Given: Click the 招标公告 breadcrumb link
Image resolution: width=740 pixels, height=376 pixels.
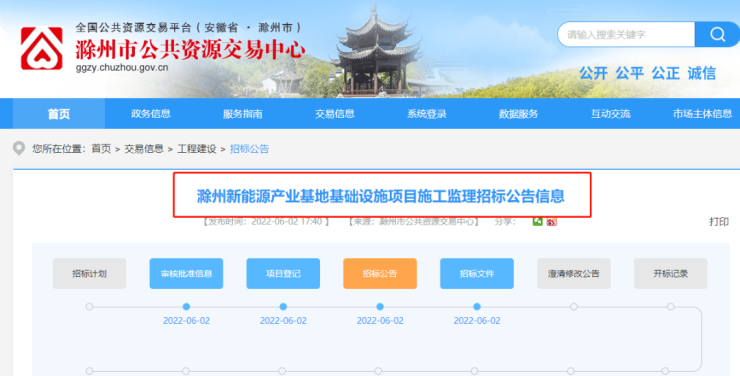Looking at the screenshot, I should tap(249, 149).
